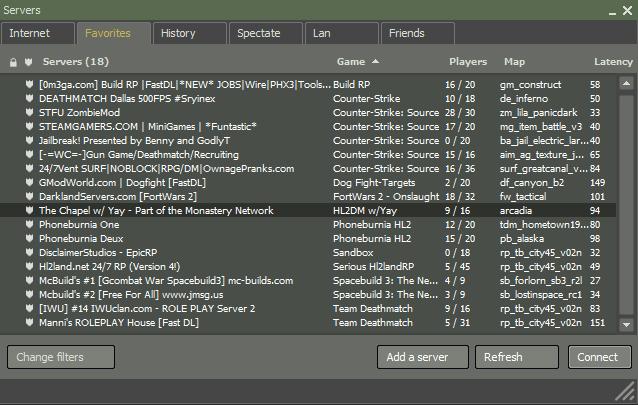The width and height of the screenshot is (638, 405).
Task: Sort by the Map column header
Action: (x=514, y=61)
